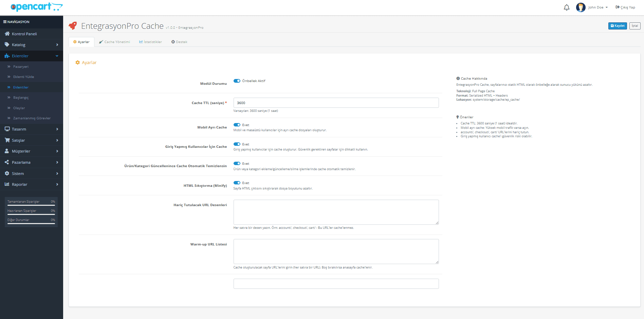Click the Eklentiler puzzle icon
The image size is (644, 319).
7,56
